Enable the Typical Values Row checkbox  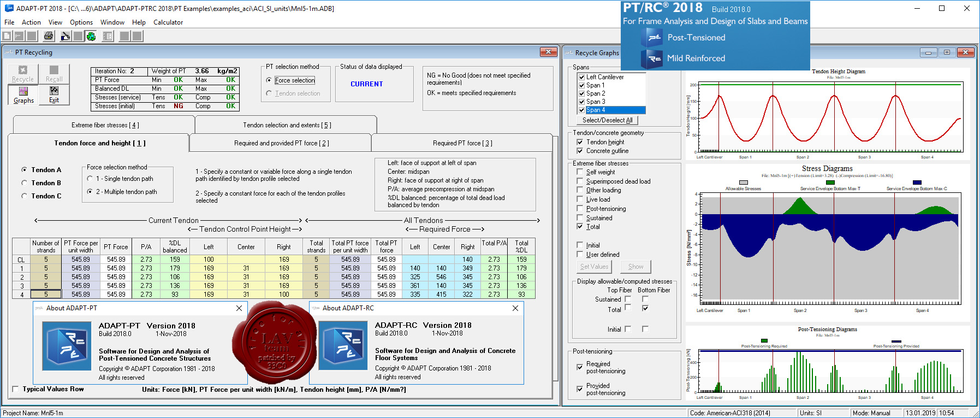[x=15, y=390]
